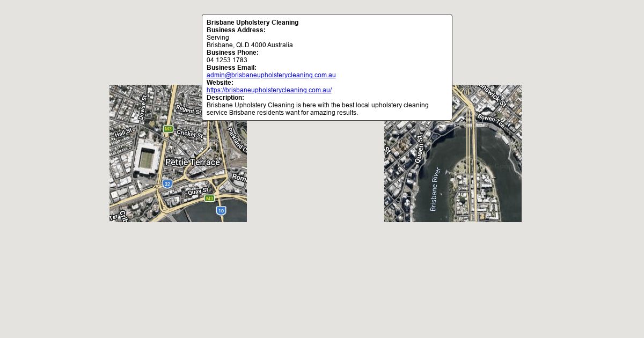Click the Brisbane River label
This screenshot has height=338, width=644.
(x=435, y=189)
